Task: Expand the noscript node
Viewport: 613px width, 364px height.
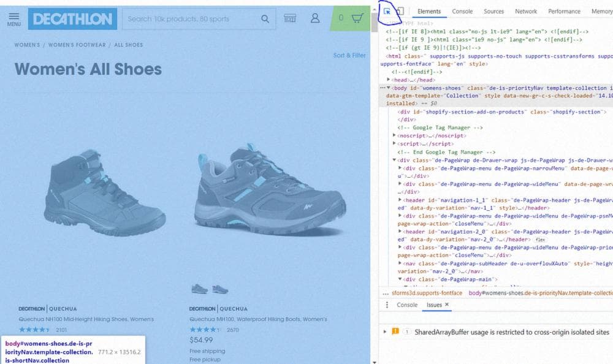Action: [x=394, y=135]
